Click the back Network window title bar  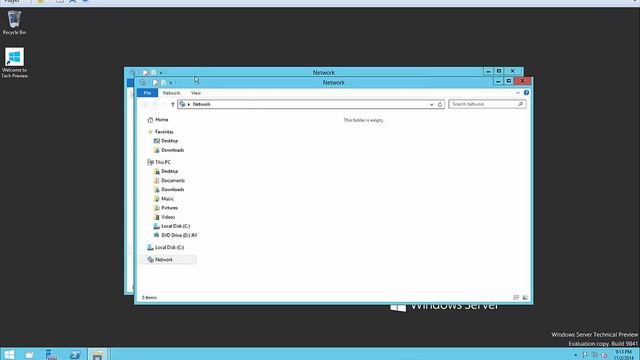tap(323, 72)
